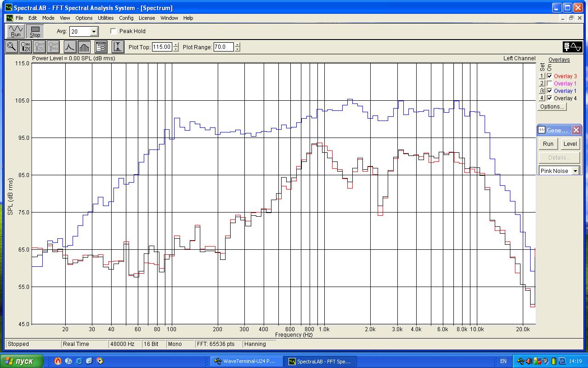Open the Help menu
The height and width of the screenshot is (368, 588).
coord(188,18)
